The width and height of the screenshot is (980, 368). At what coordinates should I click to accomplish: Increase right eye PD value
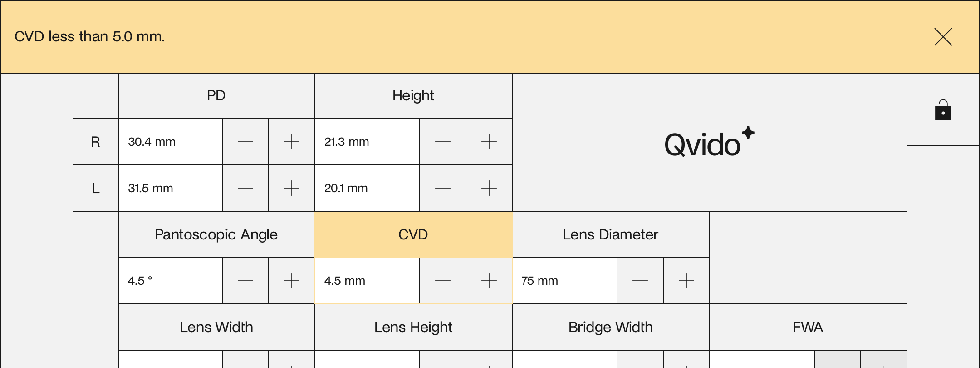(x=292, y=142)
